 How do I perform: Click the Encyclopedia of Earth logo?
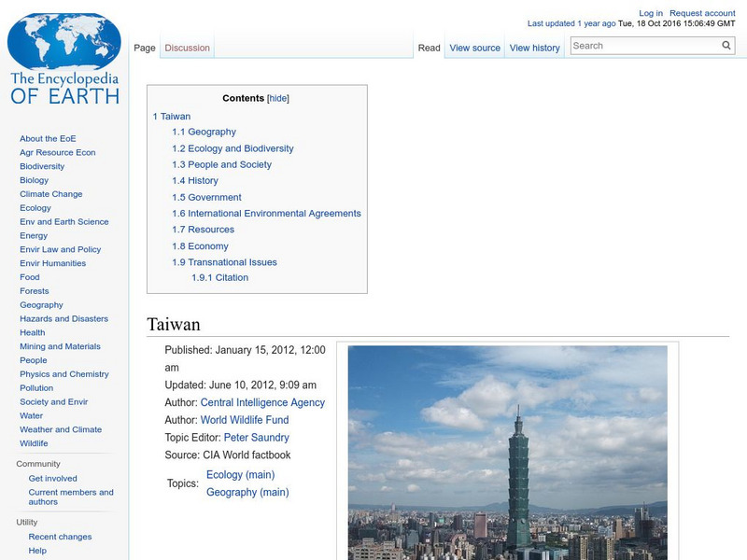64,58
